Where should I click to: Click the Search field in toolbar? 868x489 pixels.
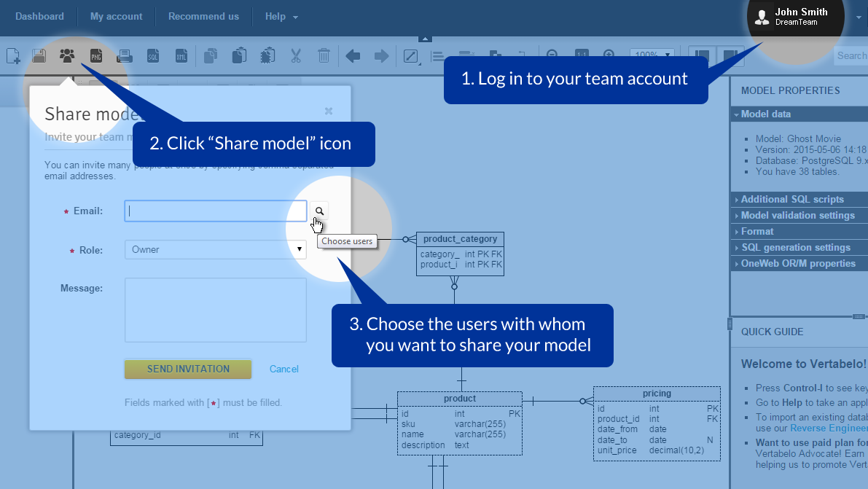(851, 55)
